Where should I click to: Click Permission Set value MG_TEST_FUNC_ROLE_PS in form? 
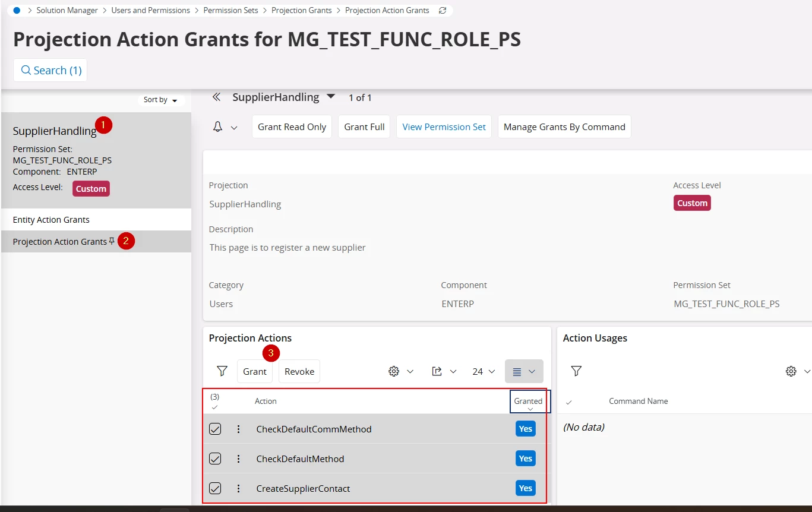[726, 304]
